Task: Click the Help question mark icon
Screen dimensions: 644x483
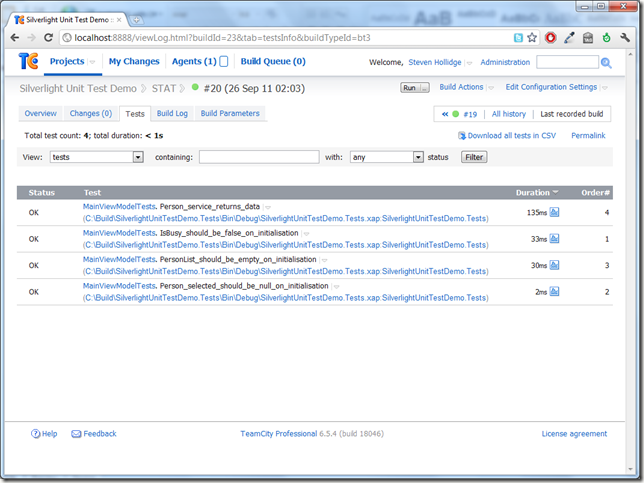Action: click(36, 434)
